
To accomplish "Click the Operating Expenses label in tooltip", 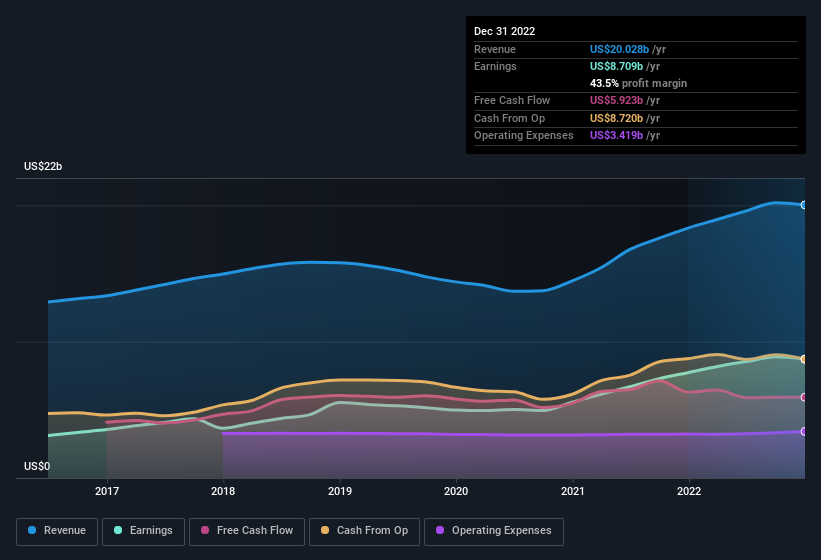I will pyautogui.click(x=524, y=136).
